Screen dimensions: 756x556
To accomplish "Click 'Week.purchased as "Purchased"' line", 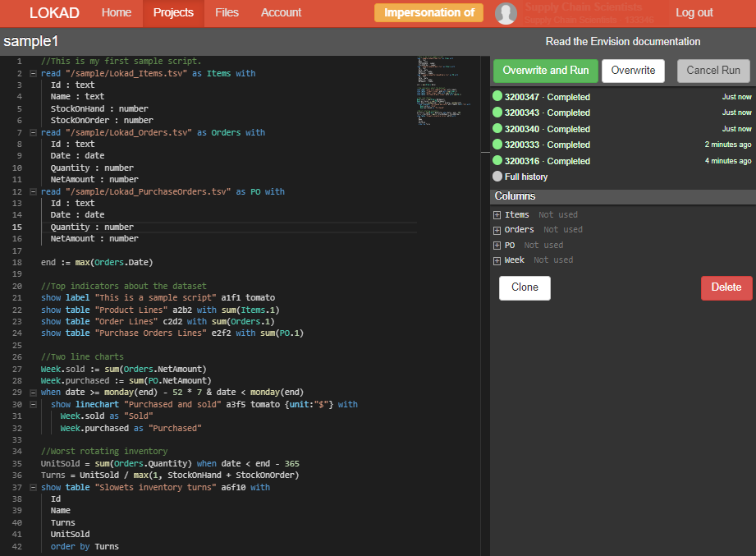I will (131, 428).
